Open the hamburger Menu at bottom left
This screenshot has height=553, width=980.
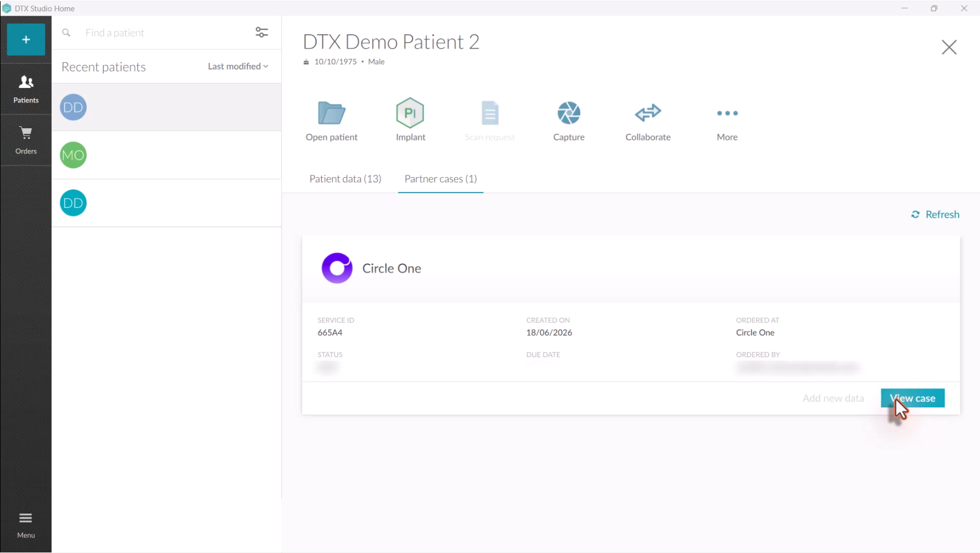[26, 525]
